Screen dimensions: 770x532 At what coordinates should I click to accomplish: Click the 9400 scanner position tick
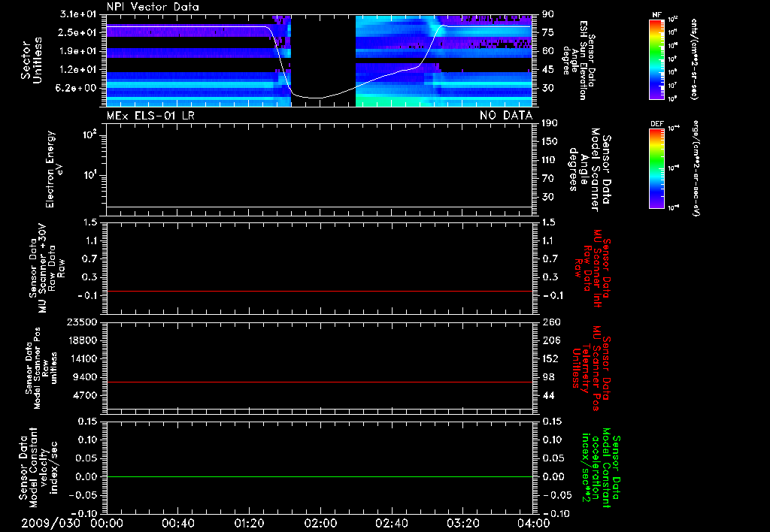tap(85, 377)
